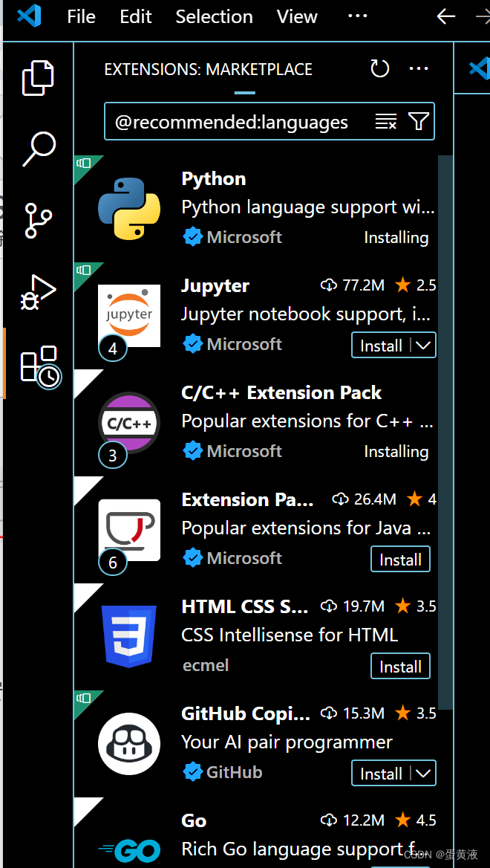
Task: Select the Search icon in the activity bar
Action: click(x=37, y=149)
